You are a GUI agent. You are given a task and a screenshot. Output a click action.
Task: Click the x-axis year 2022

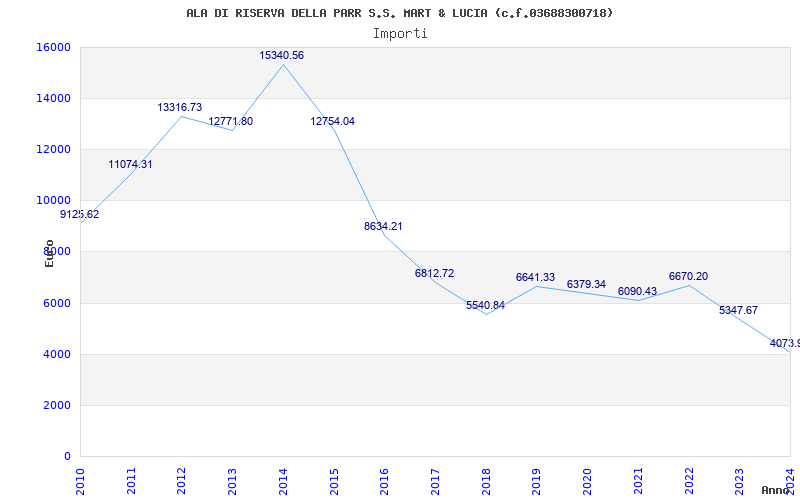coord(688,481)
